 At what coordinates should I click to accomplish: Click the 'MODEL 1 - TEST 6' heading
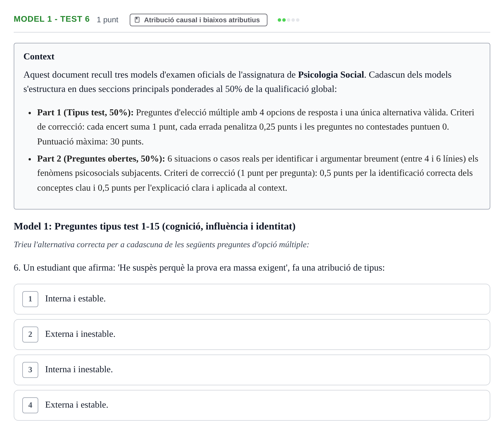tap(52, 19)
